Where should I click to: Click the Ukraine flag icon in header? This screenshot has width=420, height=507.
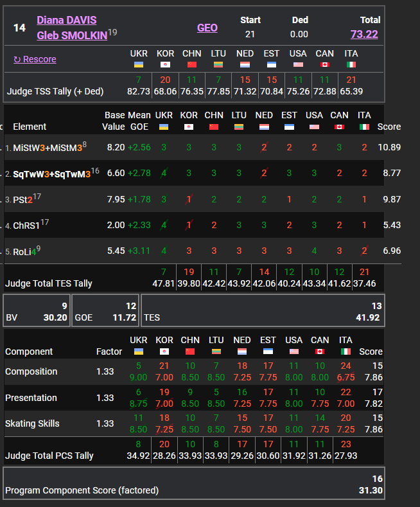[x=138, y=65]
